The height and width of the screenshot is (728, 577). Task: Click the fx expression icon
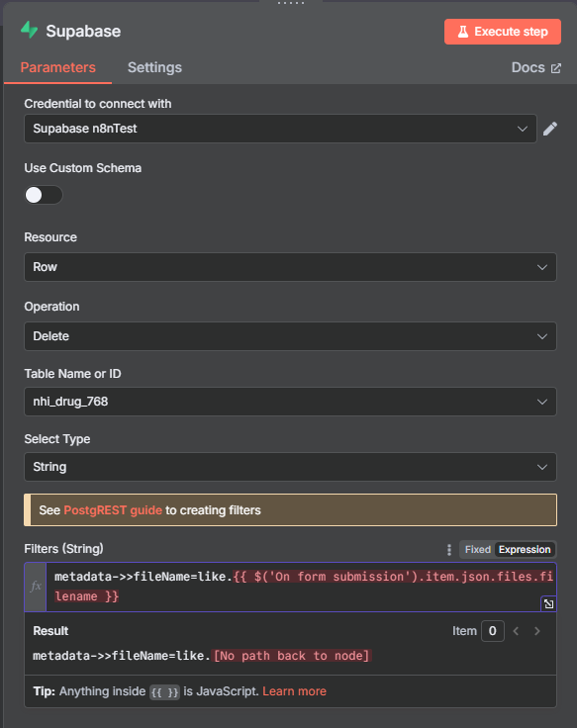36,587
